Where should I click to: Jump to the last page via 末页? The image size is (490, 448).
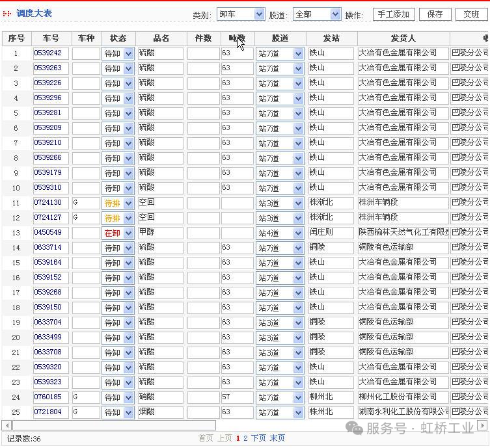(x=277, y=438)
